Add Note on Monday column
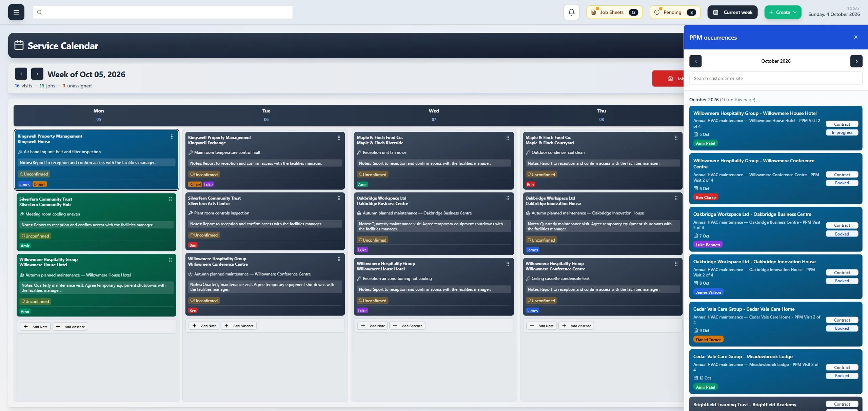868x411 pixels. (x=35, y=327)
